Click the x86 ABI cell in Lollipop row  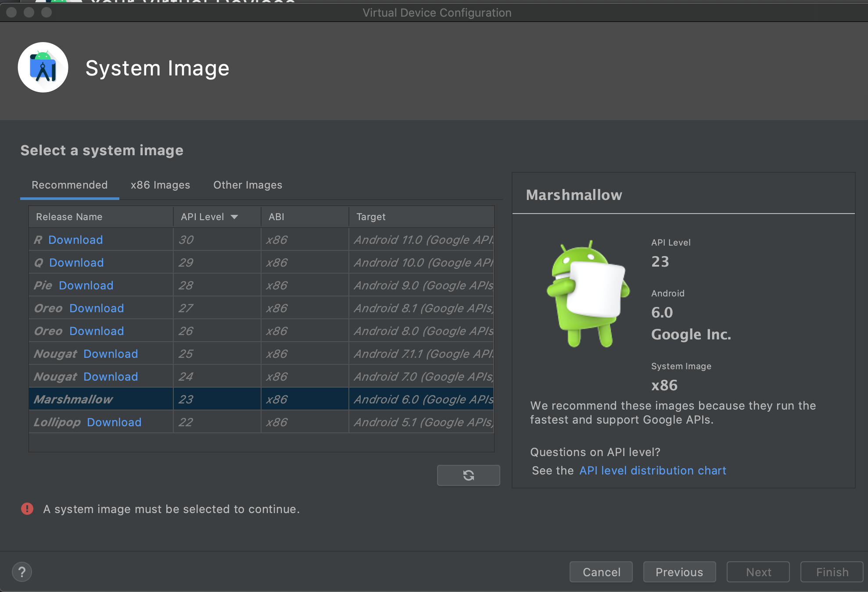305,422
